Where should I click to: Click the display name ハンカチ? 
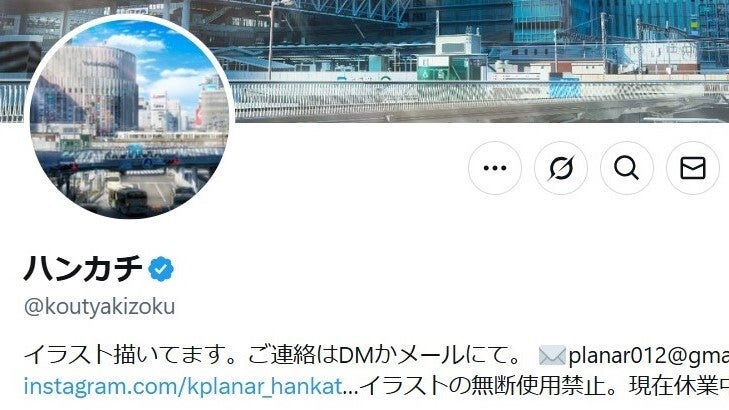[x=83, y=269]
